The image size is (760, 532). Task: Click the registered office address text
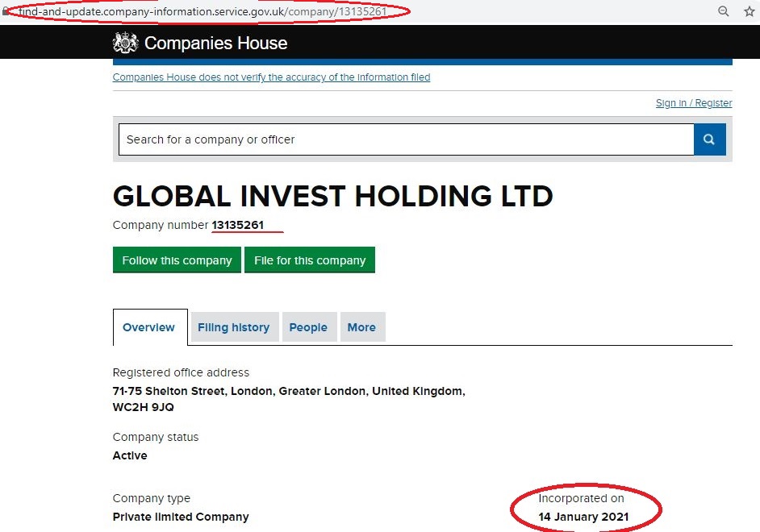[x=289, y=399]
